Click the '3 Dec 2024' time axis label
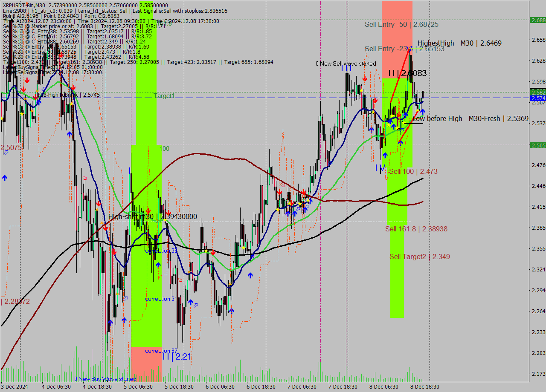Screen dimensions: 546x392 tap(15, 387)
